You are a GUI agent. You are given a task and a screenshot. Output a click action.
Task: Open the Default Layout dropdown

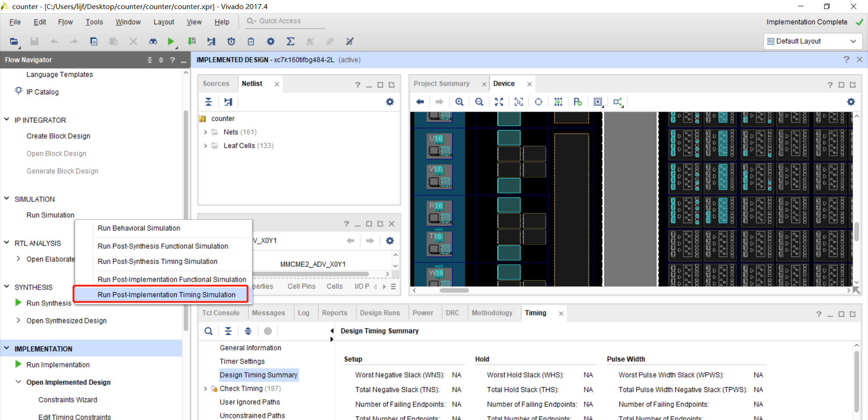point(813,42)
